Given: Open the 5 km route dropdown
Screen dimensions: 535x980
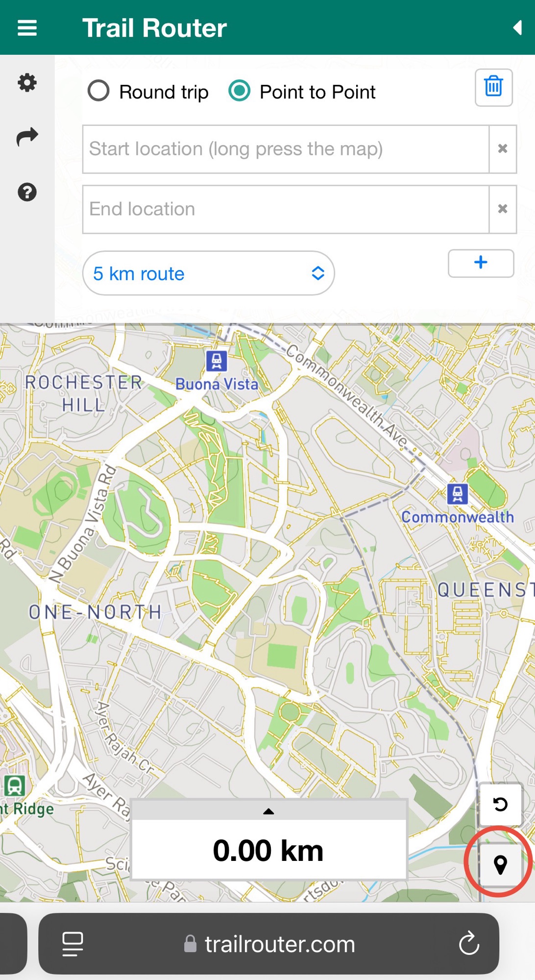Looking at the screenshot, I should tap(209, 273).
